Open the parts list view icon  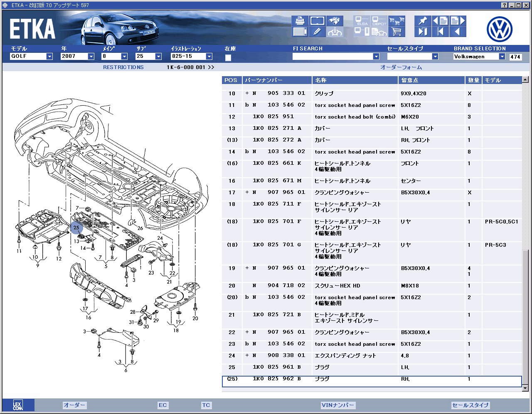[x=300, y=32]
